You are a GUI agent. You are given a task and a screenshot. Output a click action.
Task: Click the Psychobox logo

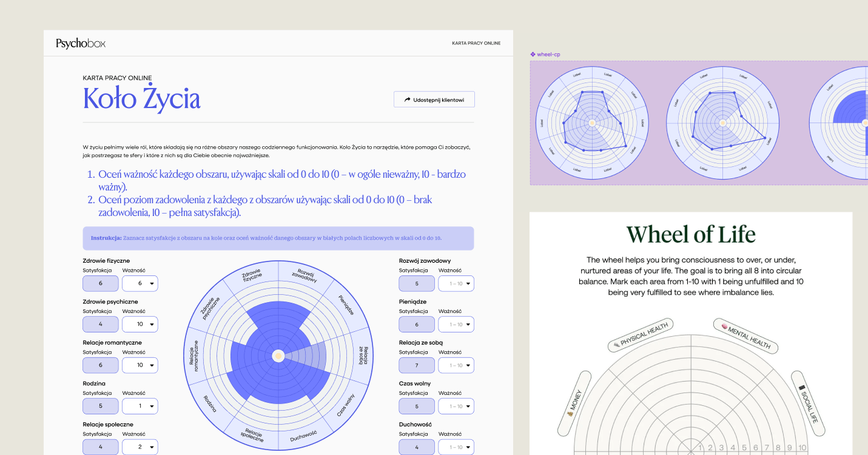tap(81, 43)
